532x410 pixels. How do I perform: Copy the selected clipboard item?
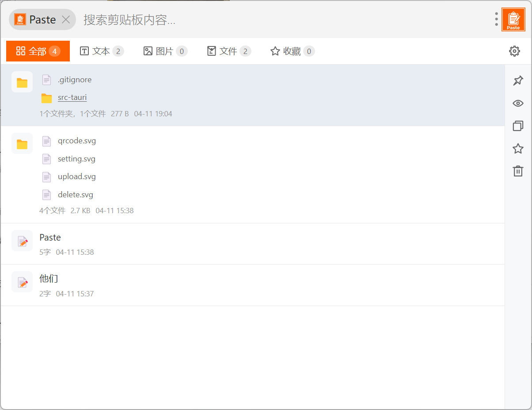tap(518, 126)
